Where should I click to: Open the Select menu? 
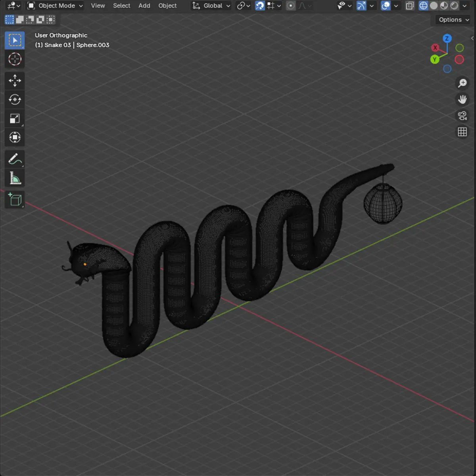(x=121, y=6)
